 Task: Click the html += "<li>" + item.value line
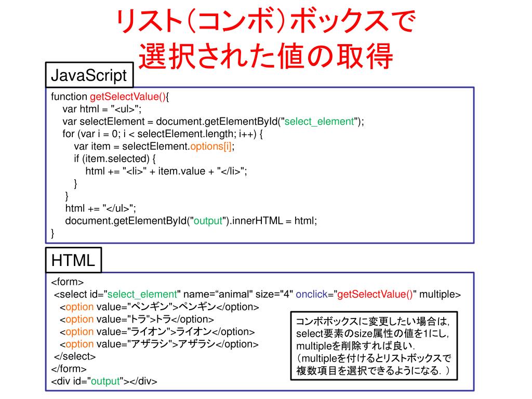pyautogui.click(x=166, y=171)
